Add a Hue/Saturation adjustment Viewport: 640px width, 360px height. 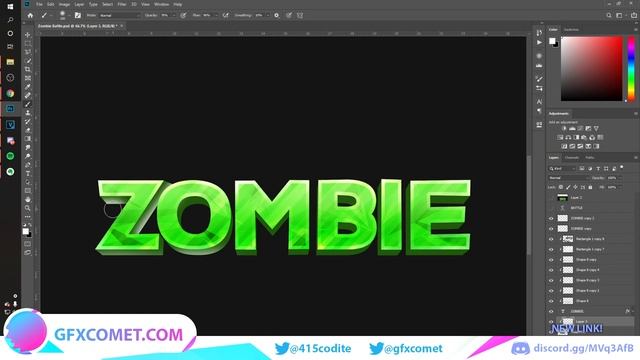[x=560, y=138]
